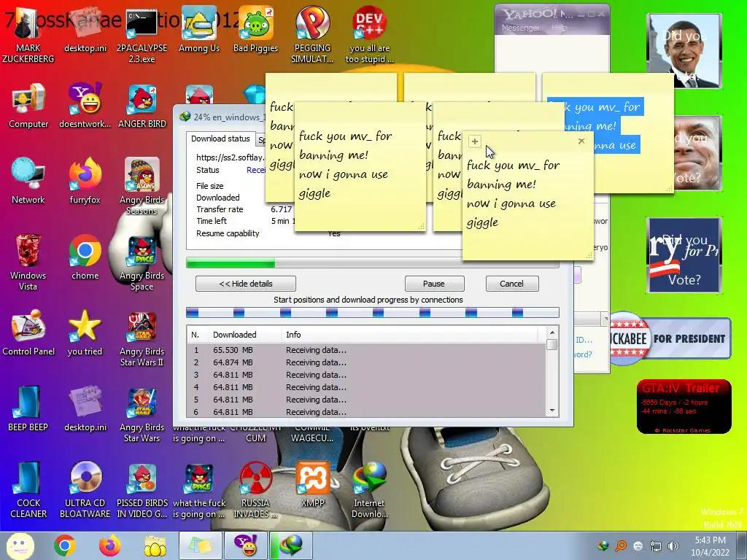Click the second-row desktop.ini purple file icon
This screenshot has height=560, width=747.
coord(85,408)
